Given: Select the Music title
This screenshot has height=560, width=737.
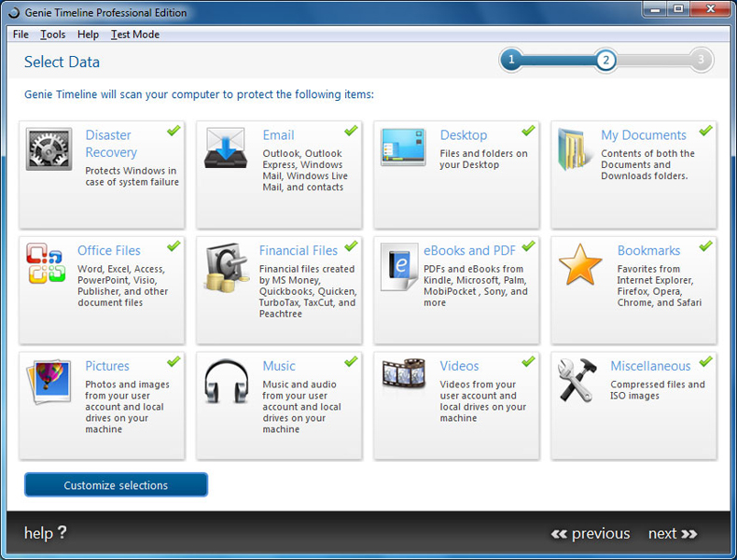Looking at the screenshot, I should coord(279,366).
